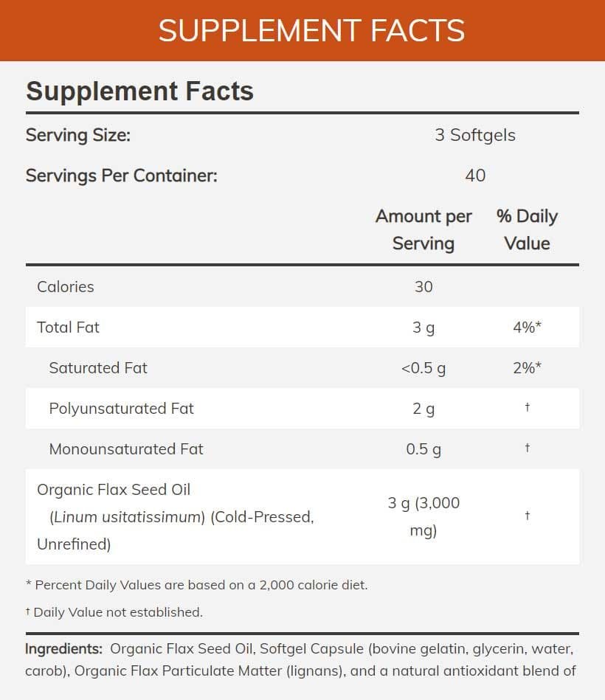Click the Daily Value not established footnote
Image resolution: width=605 pixels, height=700 pixels.
point(114,612)
